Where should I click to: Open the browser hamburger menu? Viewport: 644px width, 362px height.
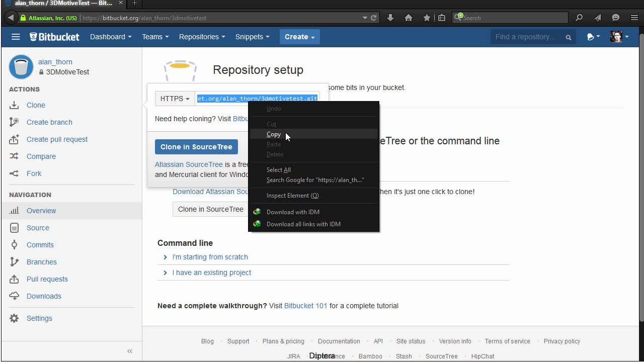(634, 18)
